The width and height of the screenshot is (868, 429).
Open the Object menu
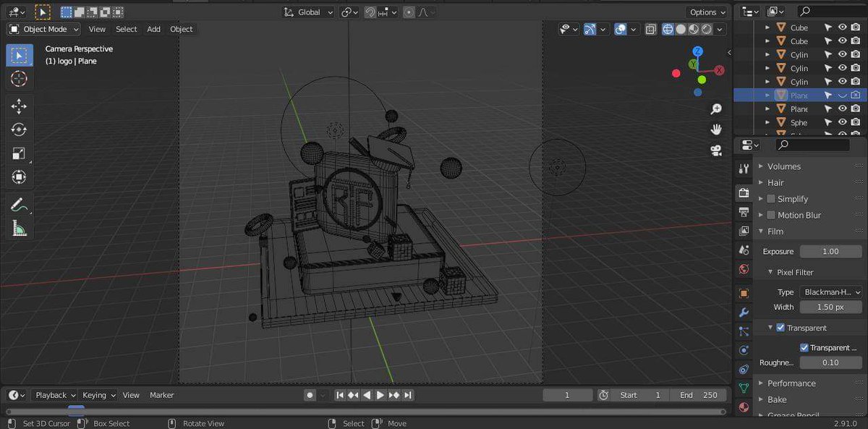click(182, 29)
